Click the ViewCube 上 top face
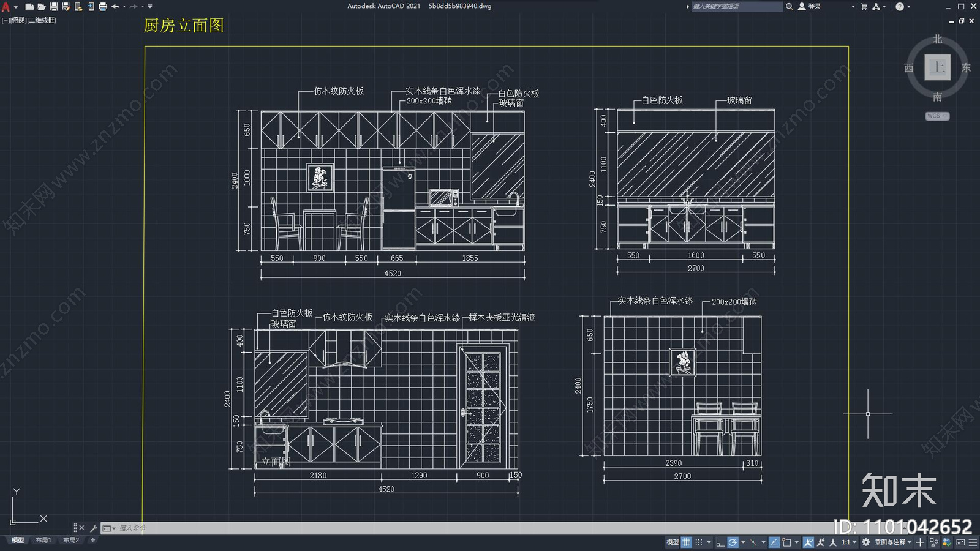This screenshot has height=551, width=980. [x=937, y=67]
